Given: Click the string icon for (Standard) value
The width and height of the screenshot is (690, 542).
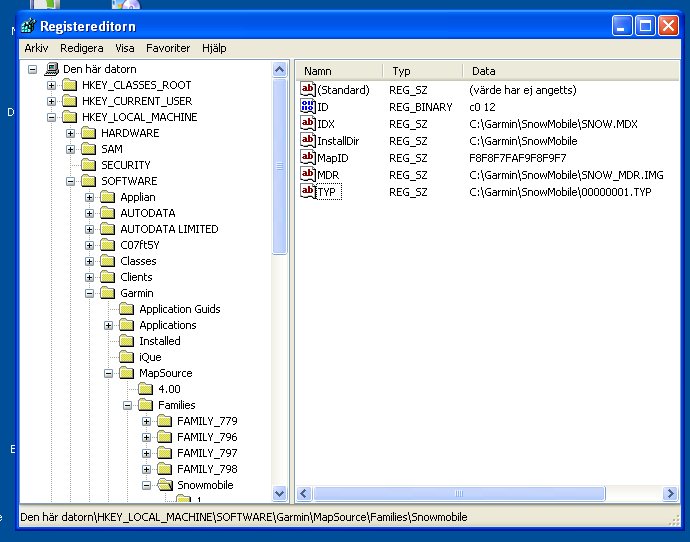Looking at the screenshot, I should 308,89.
